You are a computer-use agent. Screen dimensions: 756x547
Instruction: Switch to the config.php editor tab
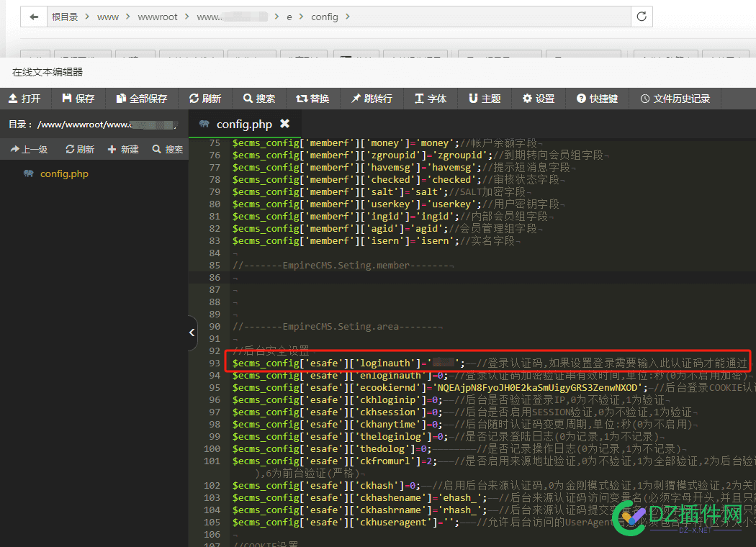(244, 125)
